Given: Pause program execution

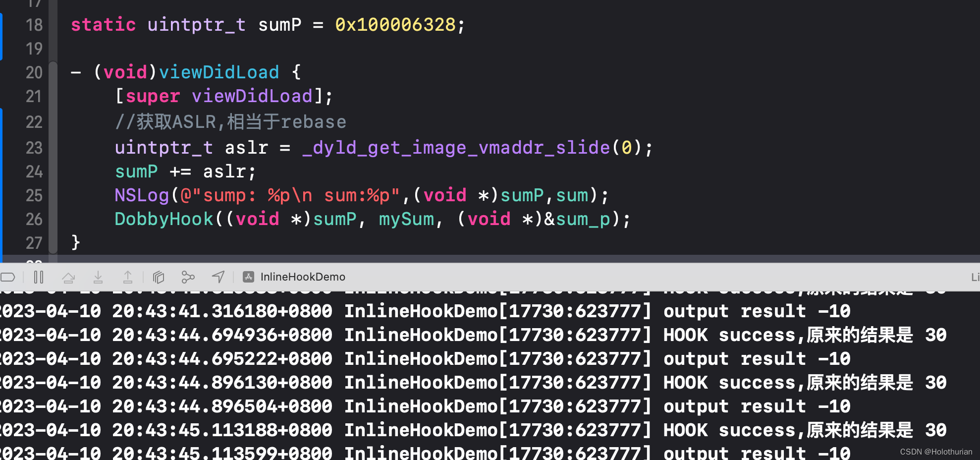Looking at the screenshot, I should pyautogui.click(x=38, y=277).
